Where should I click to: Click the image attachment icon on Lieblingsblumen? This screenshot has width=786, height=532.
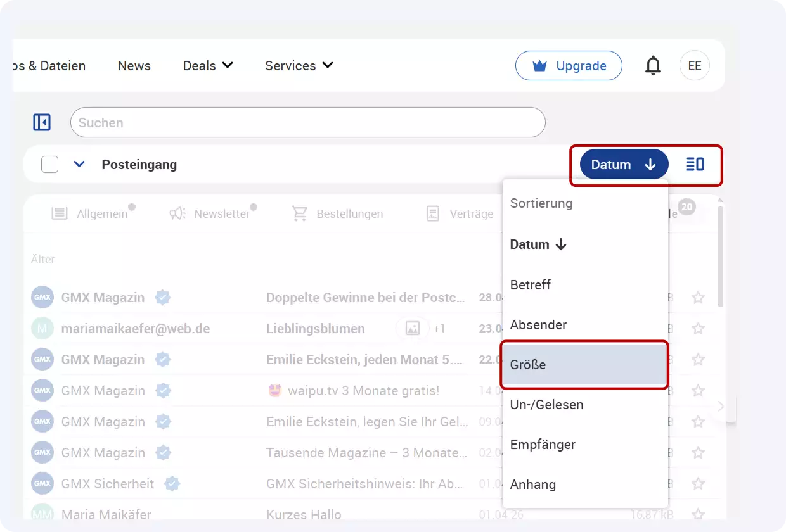pyautogui.click(x=413, y=329)
